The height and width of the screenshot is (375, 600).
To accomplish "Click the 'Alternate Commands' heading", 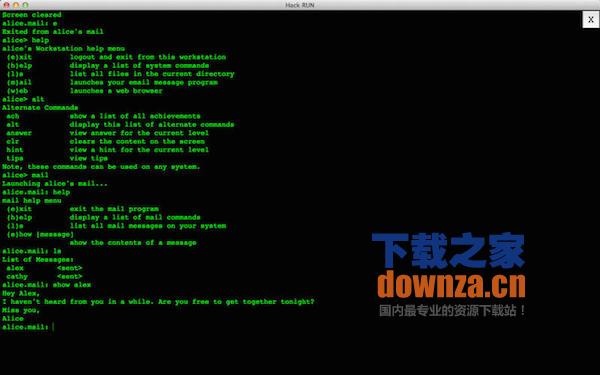I will 40,108.
